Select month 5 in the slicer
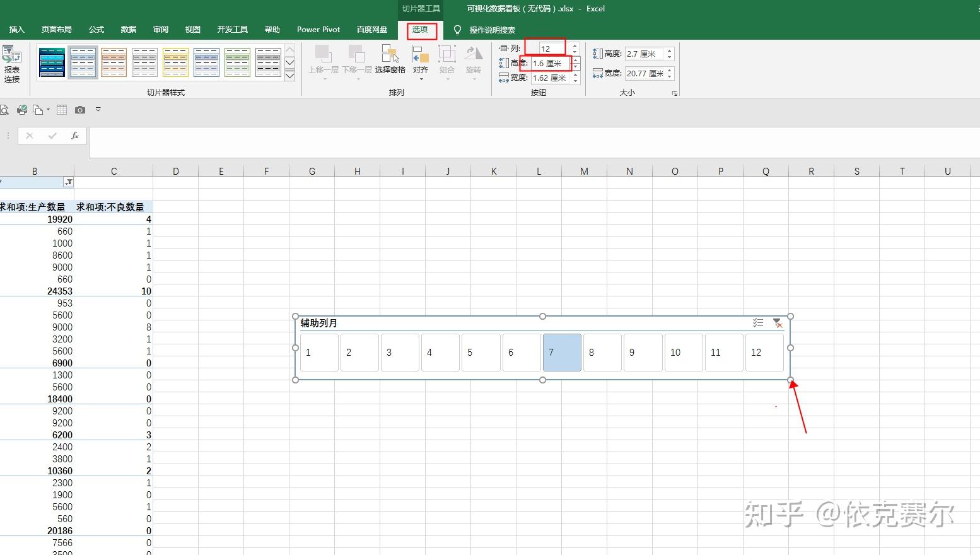This screenshot has width=980, height=555. click(x=481, y=353)
